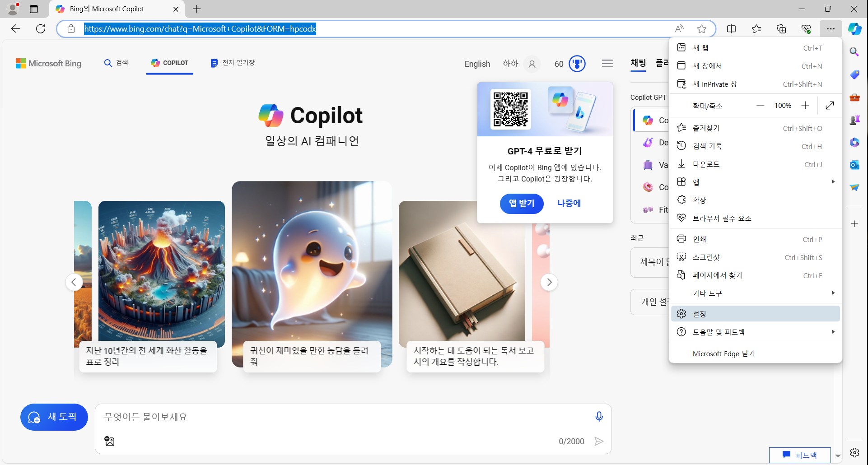Select Microsoft Edge 닫기 menu item
The image size is (868, 465).
755,353
